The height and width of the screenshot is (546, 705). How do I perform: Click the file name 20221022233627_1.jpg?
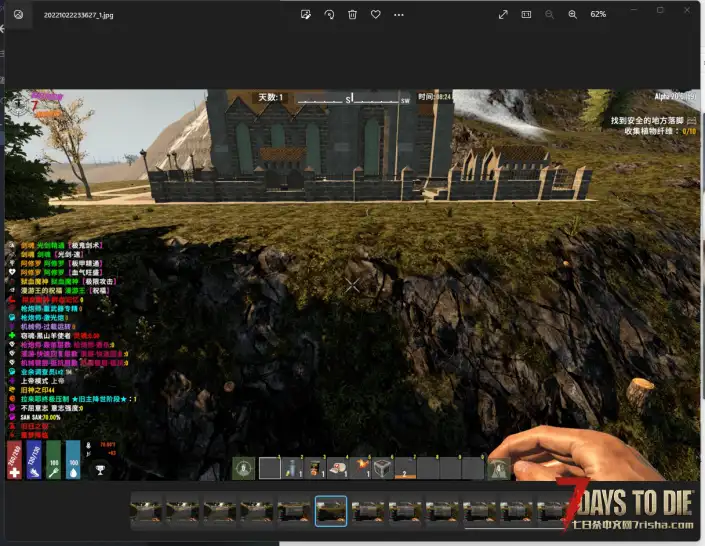(x=79, y=15)
